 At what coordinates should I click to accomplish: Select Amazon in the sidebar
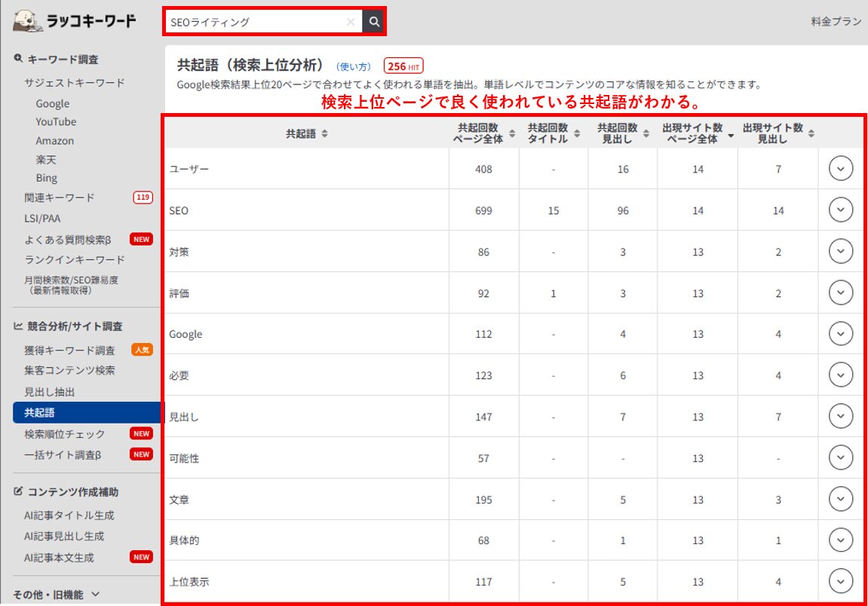[x=55, y=140]
